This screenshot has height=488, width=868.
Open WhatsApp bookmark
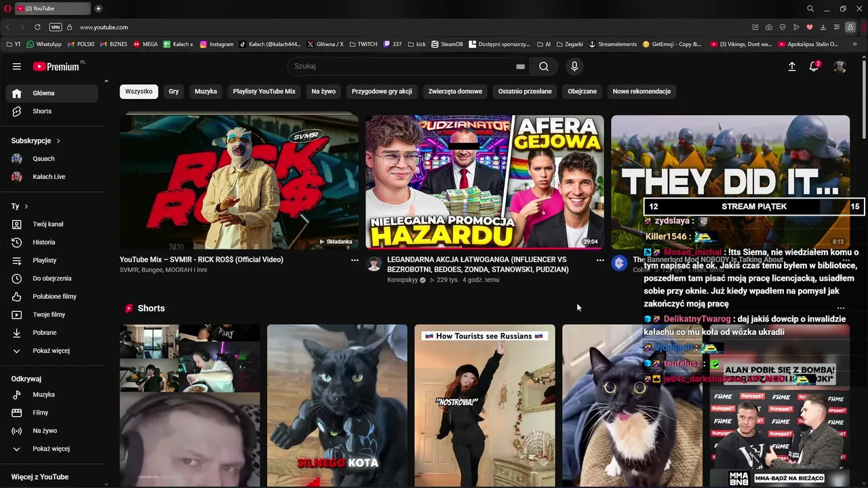point(43,44)
